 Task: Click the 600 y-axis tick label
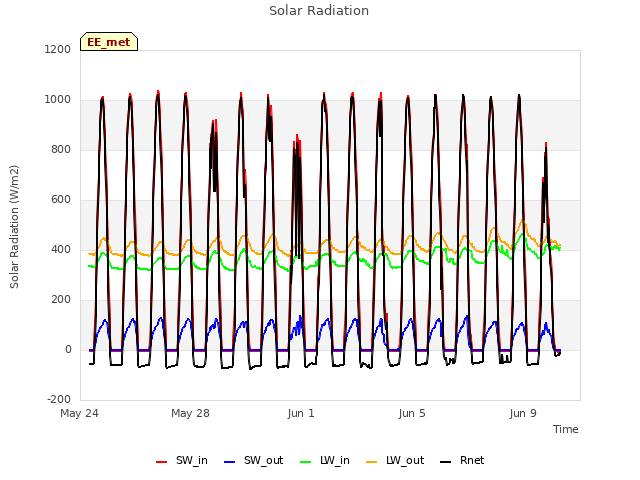[x=61, y=200]
